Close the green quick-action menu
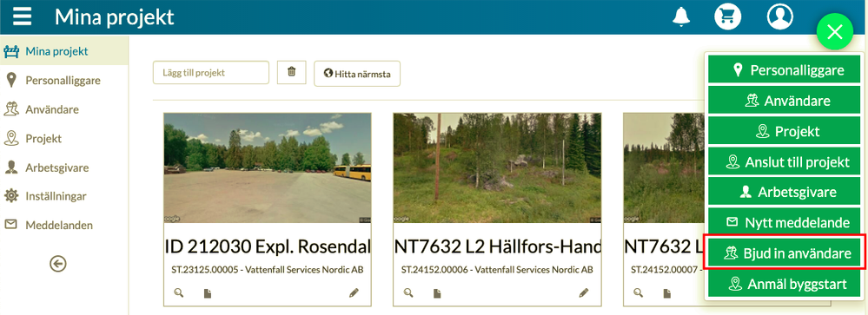 835,32
